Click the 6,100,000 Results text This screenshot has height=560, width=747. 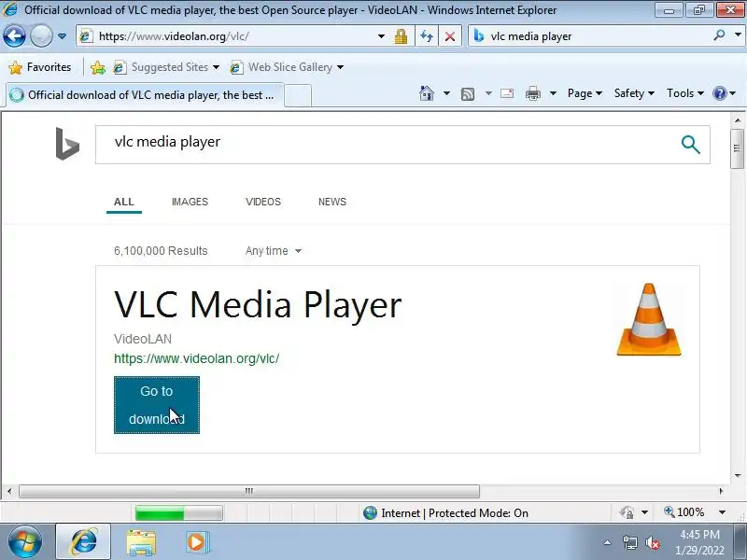[161, 251]
